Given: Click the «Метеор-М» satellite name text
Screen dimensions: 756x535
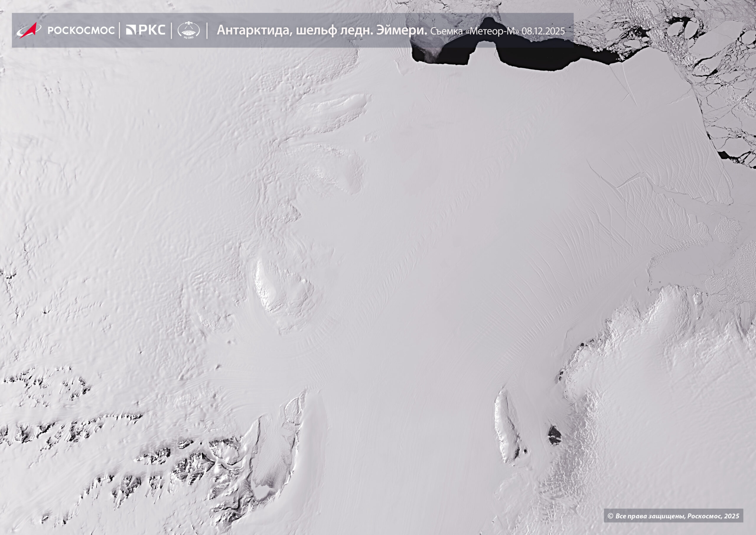Looking at the screenshot, I should (493, 31).
